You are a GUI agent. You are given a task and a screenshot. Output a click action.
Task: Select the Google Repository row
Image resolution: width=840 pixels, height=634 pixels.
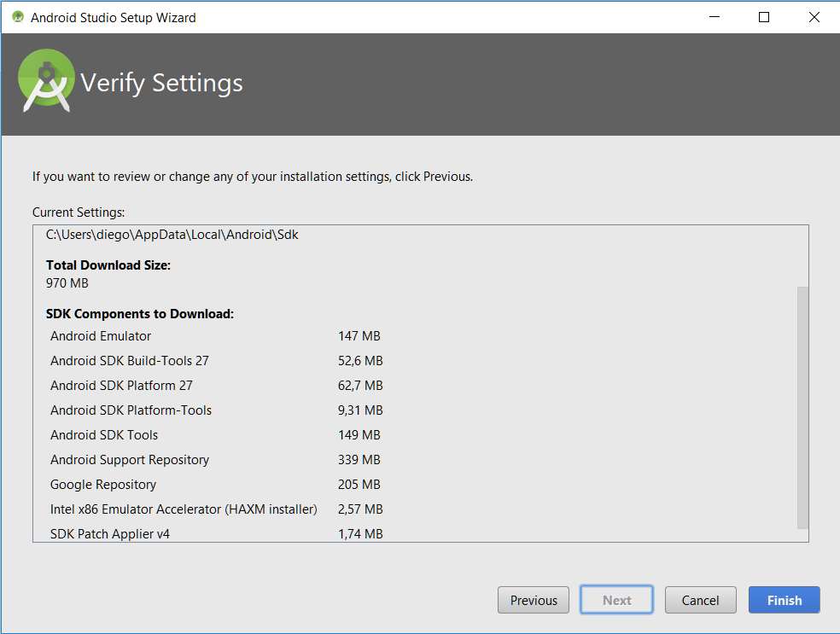[x=215, y=484]
